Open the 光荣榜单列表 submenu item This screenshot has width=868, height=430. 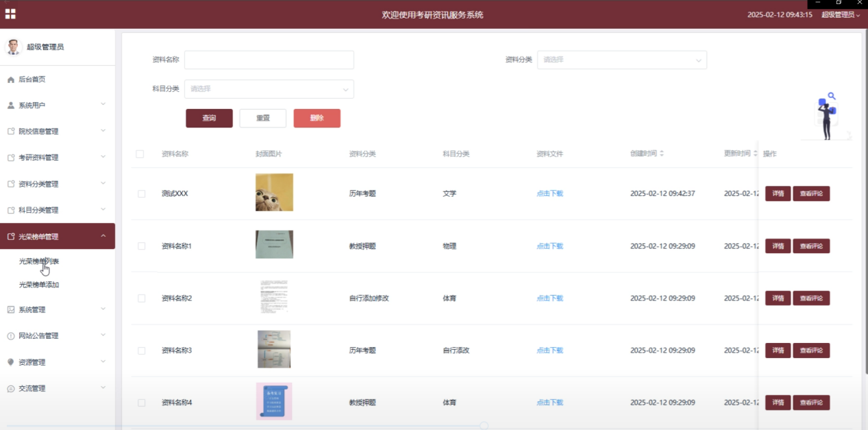point(39,261)
